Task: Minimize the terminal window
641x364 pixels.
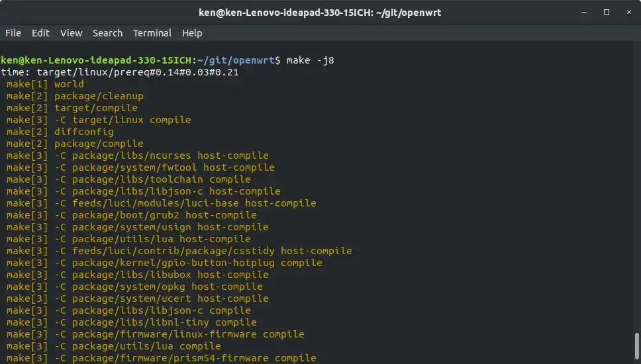Action: tap(584, 13)
